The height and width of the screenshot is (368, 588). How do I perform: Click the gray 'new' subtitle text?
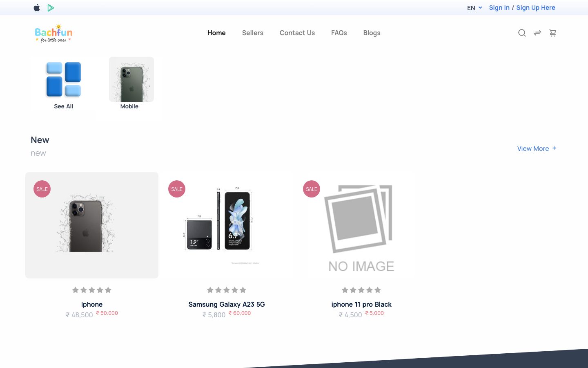pos(38,153)
